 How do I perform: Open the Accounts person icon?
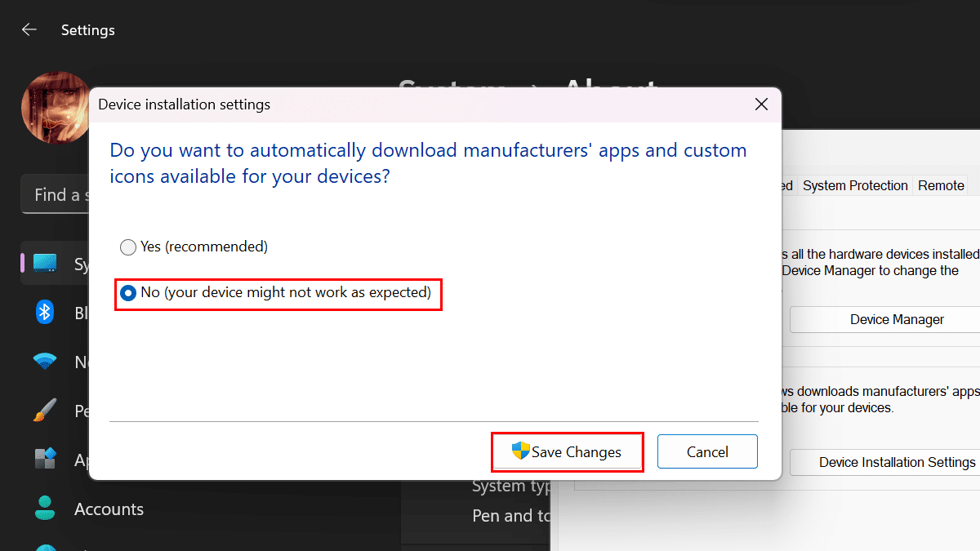(x=44, y=509)
